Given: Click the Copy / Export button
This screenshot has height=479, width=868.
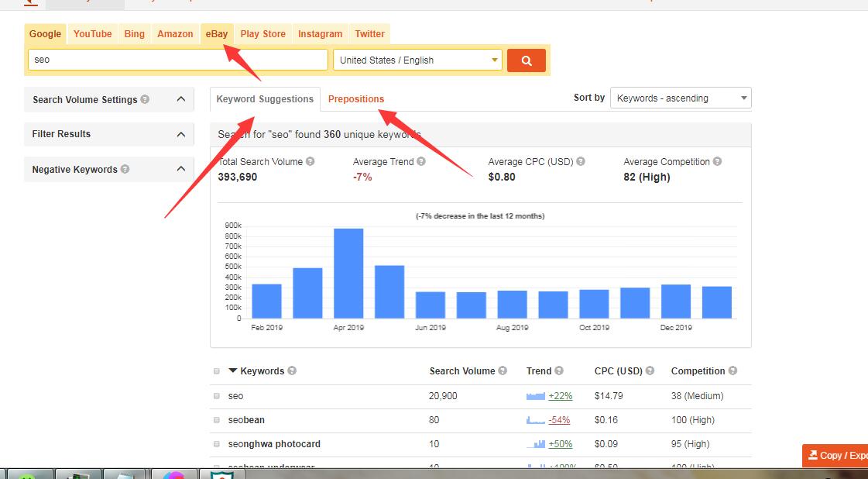Looking at the screenshot, I should [x=835, y=456].
